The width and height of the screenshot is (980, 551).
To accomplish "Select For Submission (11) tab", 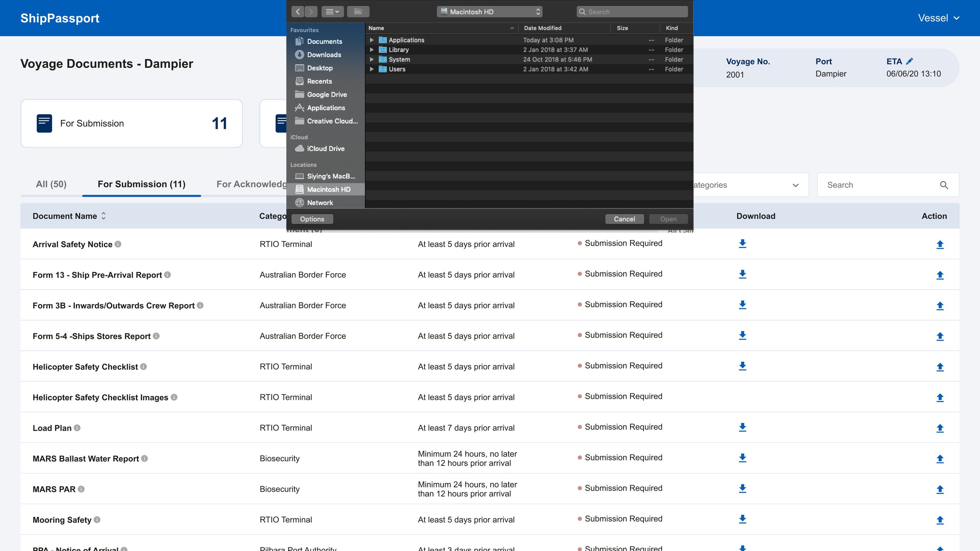I will (x=142, y=184).
